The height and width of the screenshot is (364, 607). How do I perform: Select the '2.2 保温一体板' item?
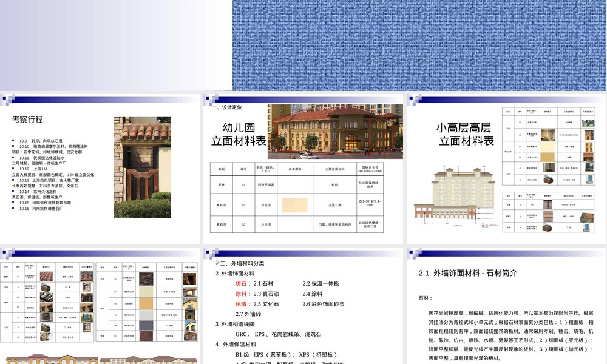coord(320,283)
